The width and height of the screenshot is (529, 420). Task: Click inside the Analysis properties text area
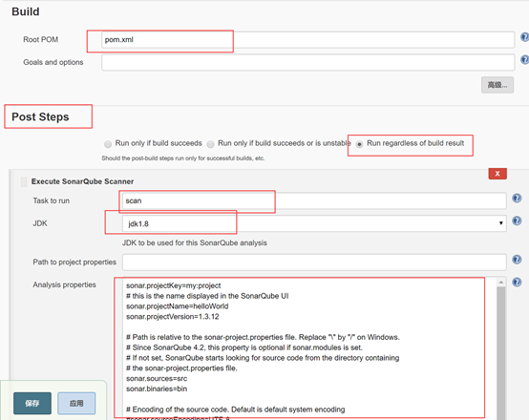(x=309, y=348)
